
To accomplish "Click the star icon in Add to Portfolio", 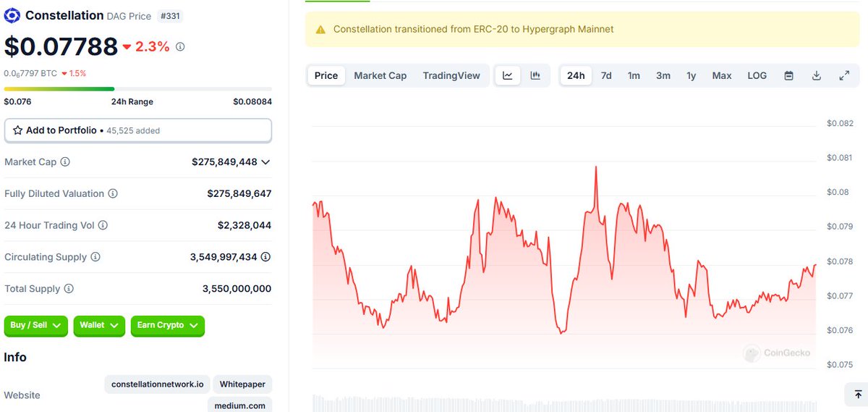I will [x=17, y=131].
